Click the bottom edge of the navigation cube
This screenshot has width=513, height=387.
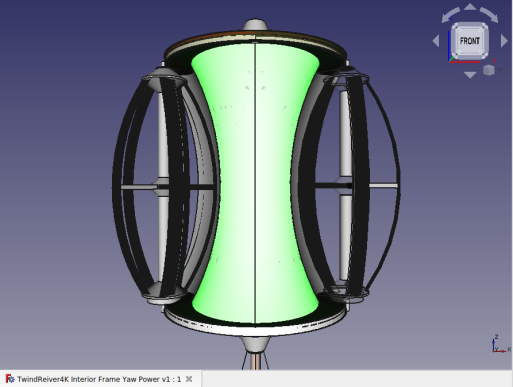pyautogui.click(x=470, y=56)
